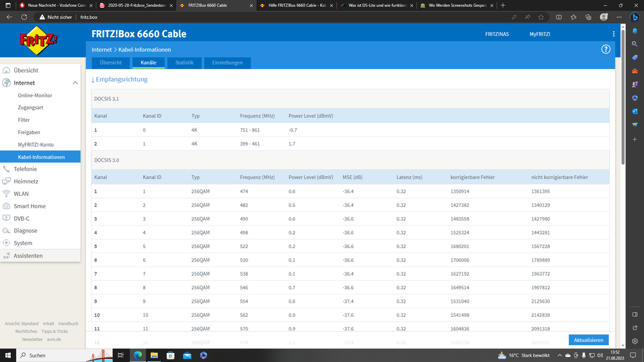The image size is (644, 362).
Task: Click the Übersicht house icon in the sidebar
Action: [x=6, y=70]
